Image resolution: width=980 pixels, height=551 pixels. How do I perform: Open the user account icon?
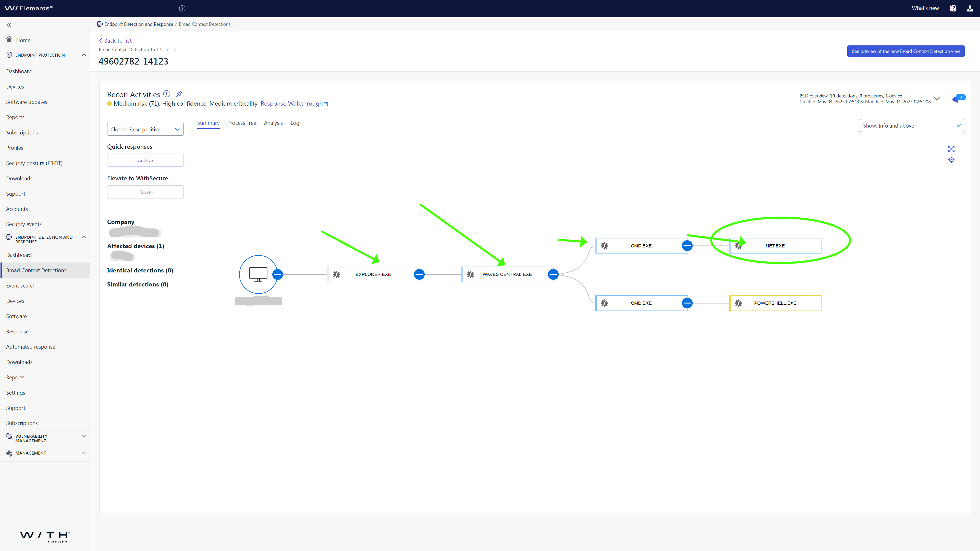tap(970, 8)
